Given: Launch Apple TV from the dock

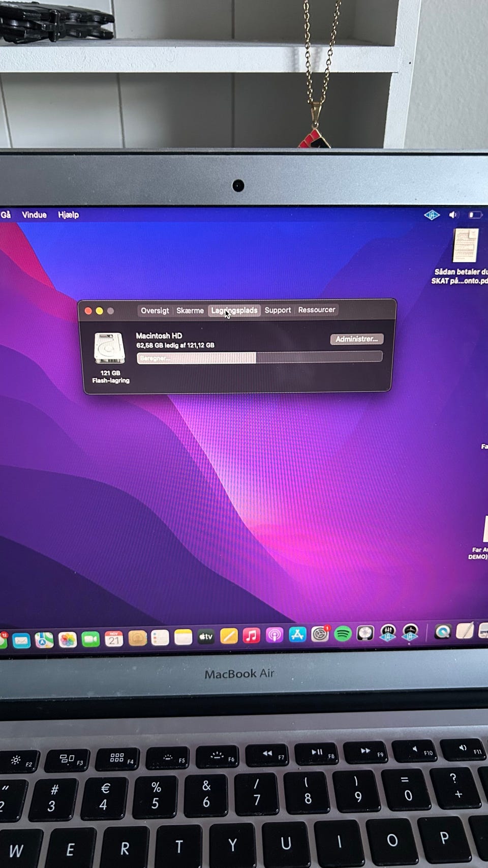Looking at the screenshot, I should 206,637.
